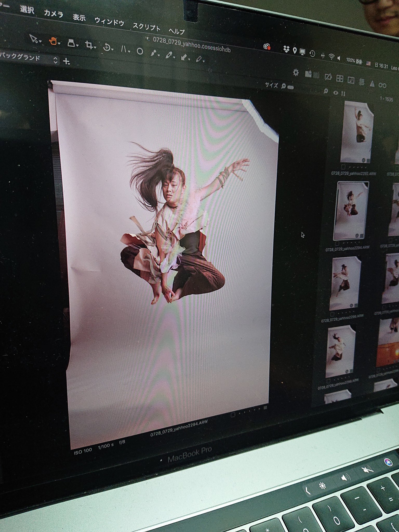Open the Dropbox menu bar icon
Image resolution: width=399 pixels, height=532 pixels.
point(286,49)
